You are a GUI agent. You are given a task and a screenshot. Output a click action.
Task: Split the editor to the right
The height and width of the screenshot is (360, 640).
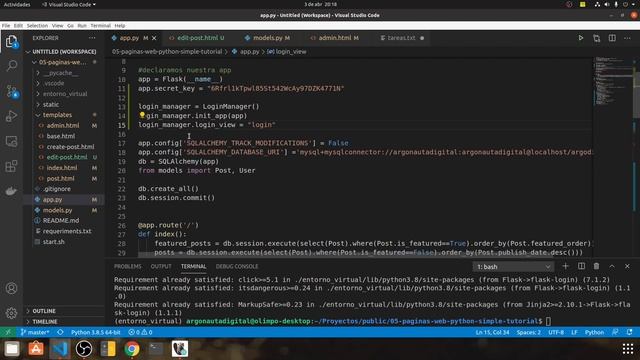click(x=612, y=38)
